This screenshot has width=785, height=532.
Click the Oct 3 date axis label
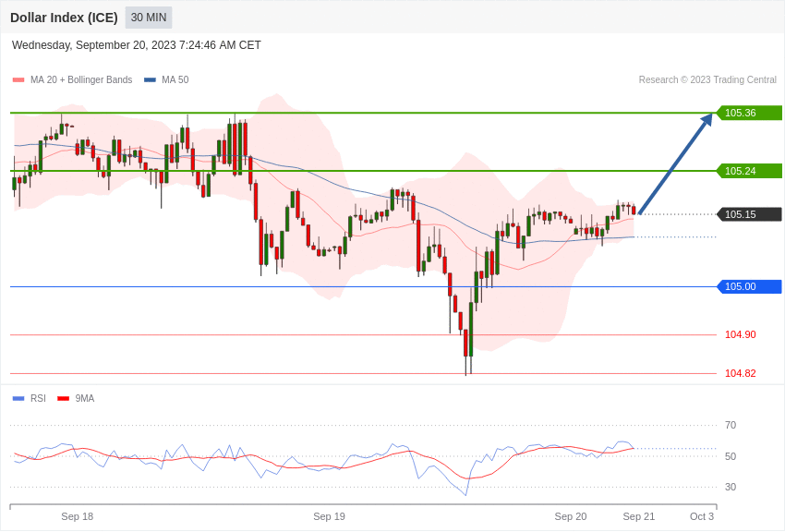(702, 516)
